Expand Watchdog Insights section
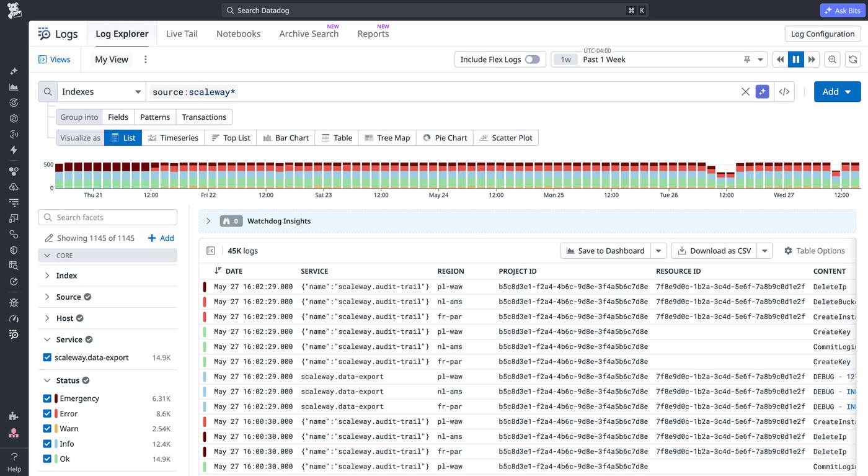 (x=208, y=221)
